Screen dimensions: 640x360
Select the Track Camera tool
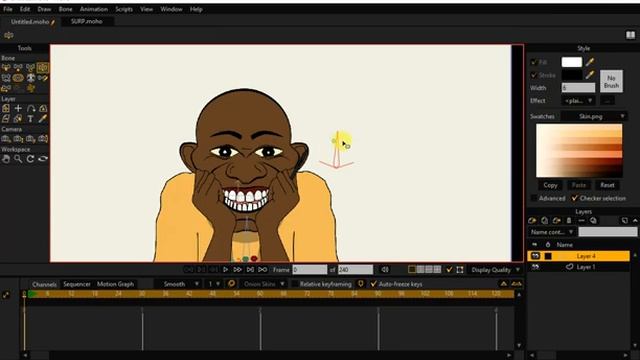pos(6,139)
